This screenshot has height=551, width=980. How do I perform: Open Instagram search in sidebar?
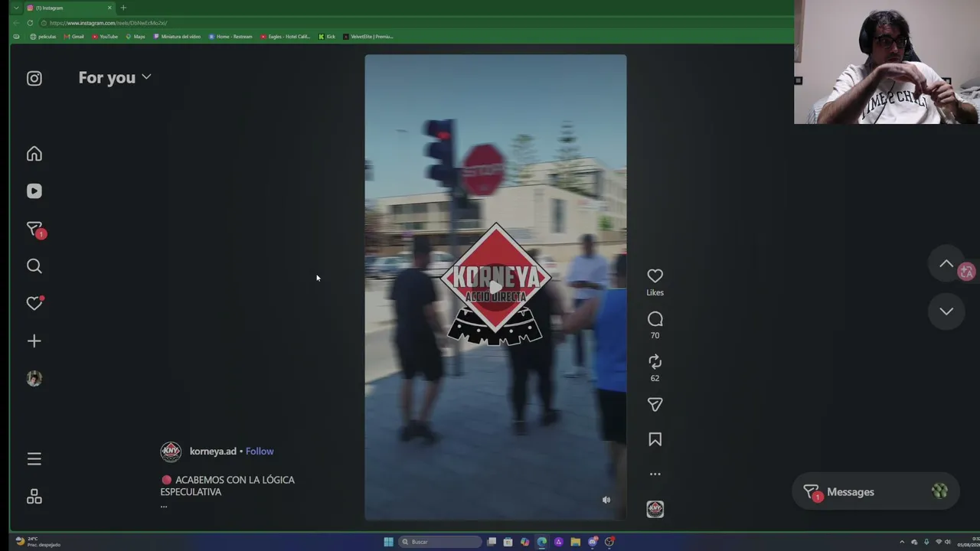pos(34,266)
